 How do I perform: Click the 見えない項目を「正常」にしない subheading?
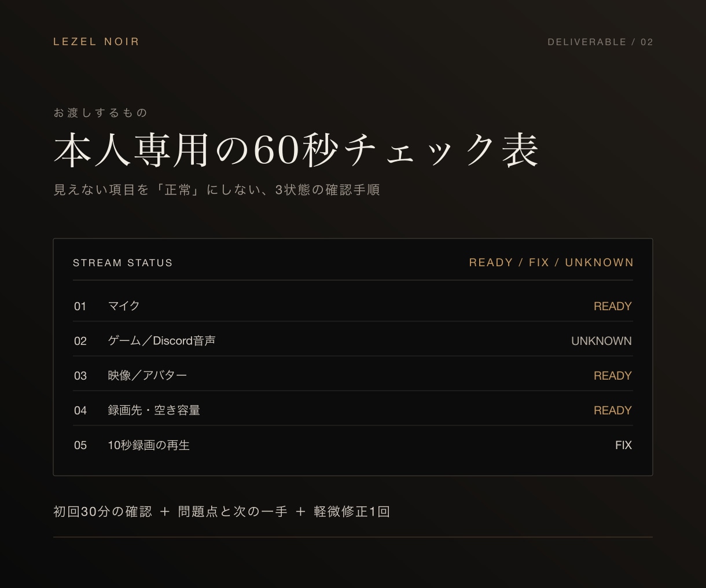tap(216, 190)
